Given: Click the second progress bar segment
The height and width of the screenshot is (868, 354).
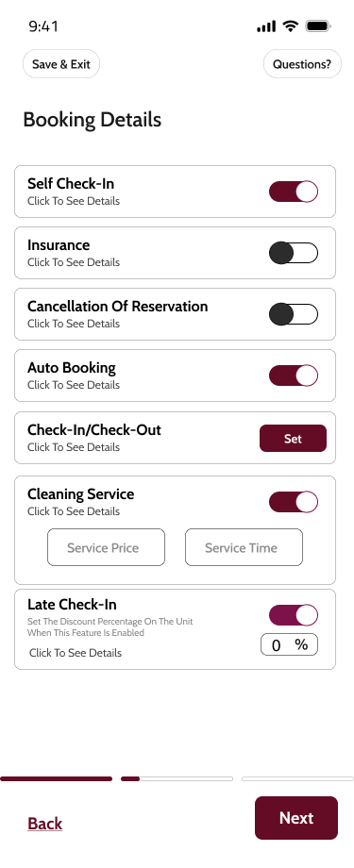Looking at the screenshot, I should [177, 779].
